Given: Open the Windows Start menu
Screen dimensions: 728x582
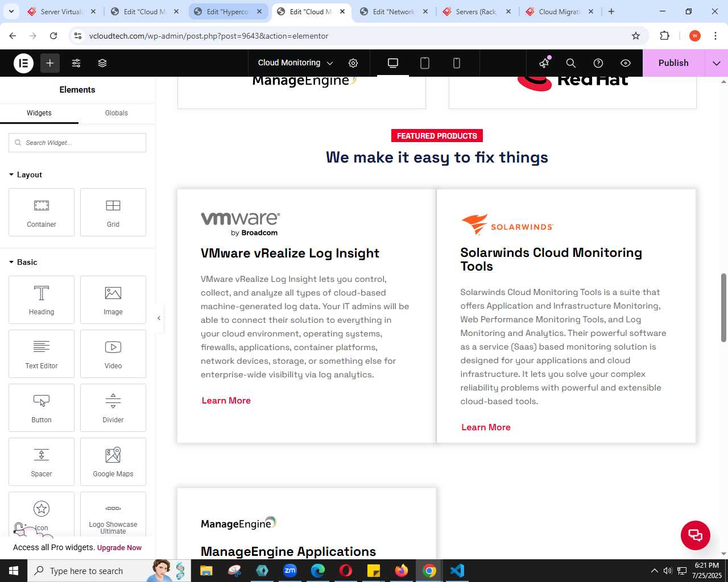Looking at the screenshot, I should (x=14, y=571).
